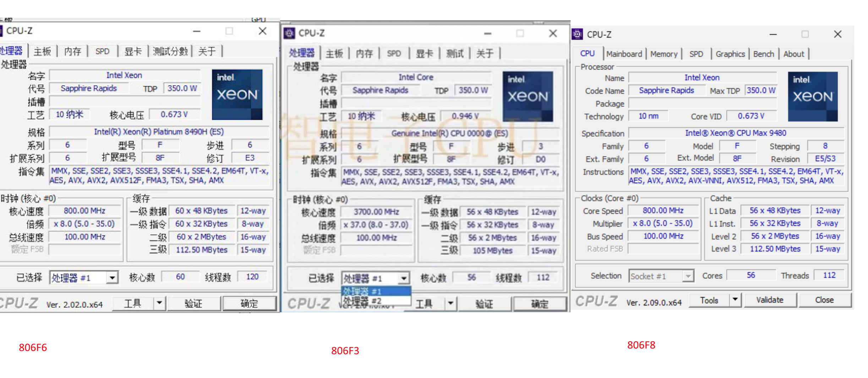
Task: Minimize the English CPU-Z window
Action: coord(773,34)
